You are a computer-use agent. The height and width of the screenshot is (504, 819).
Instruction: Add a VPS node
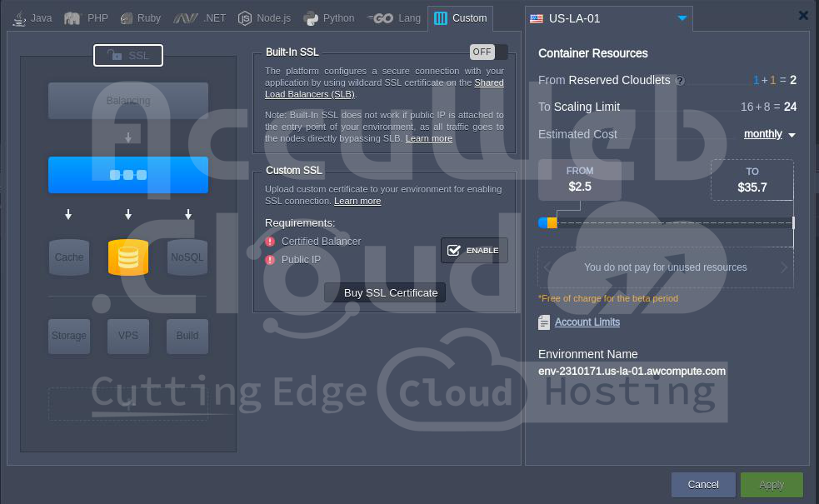click(x=128, y=336)
